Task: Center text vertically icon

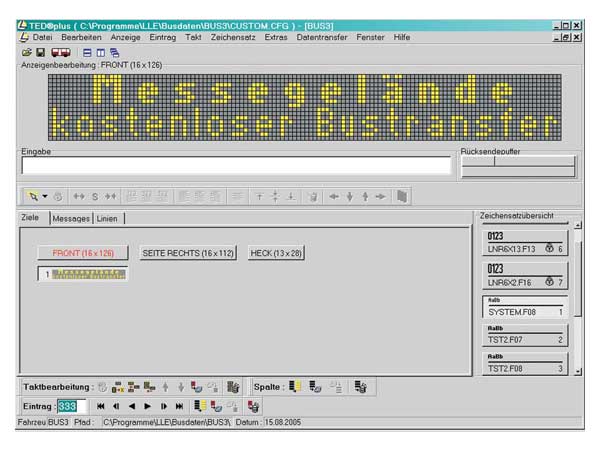Action: click(275, 196)
